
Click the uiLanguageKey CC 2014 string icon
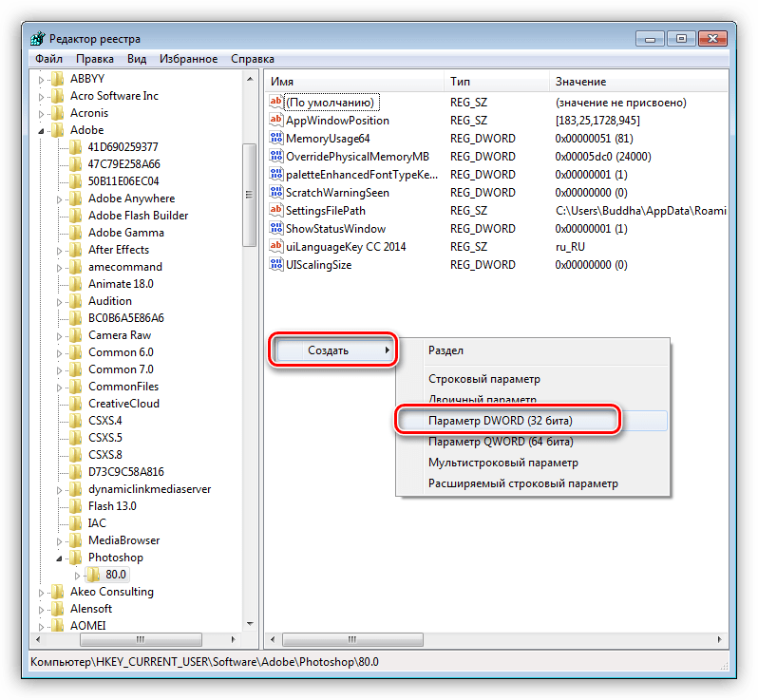pyautogui.click(x=276, y=246)
